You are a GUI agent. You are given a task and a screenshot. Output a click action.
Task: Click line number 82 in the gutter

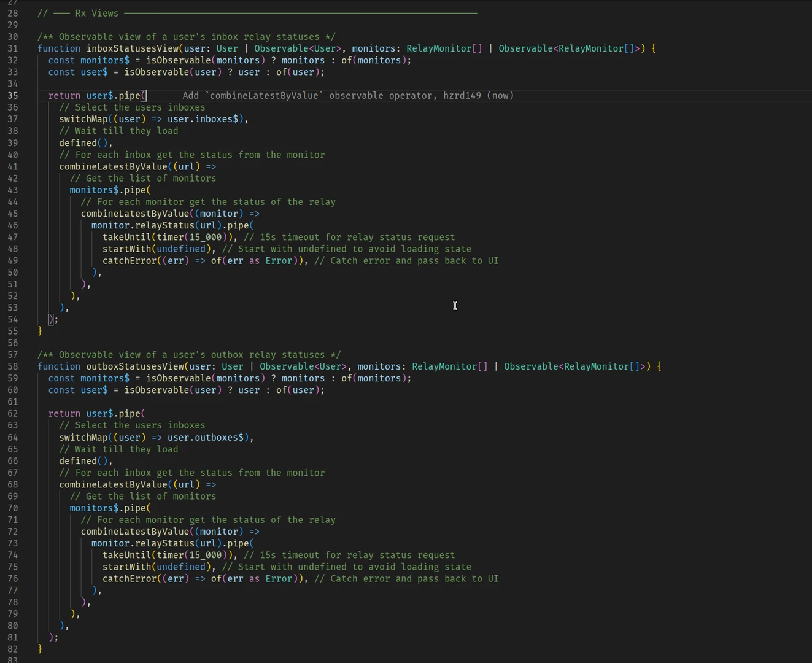tap(13, 649)
